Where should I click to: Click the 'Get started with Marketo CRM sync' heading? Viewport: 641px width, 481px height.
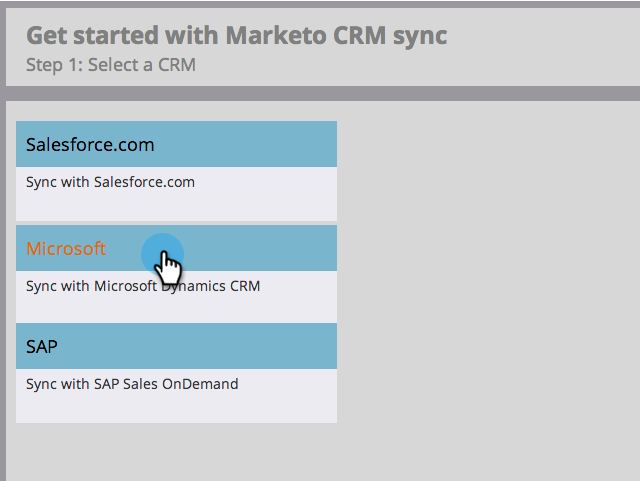point(236,35)
